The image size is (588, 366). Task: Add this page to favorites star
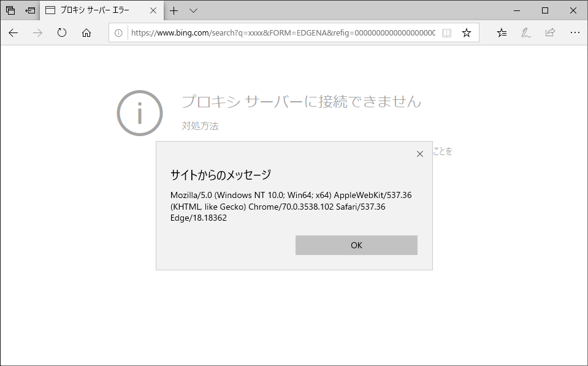click(x=467, y=33)
